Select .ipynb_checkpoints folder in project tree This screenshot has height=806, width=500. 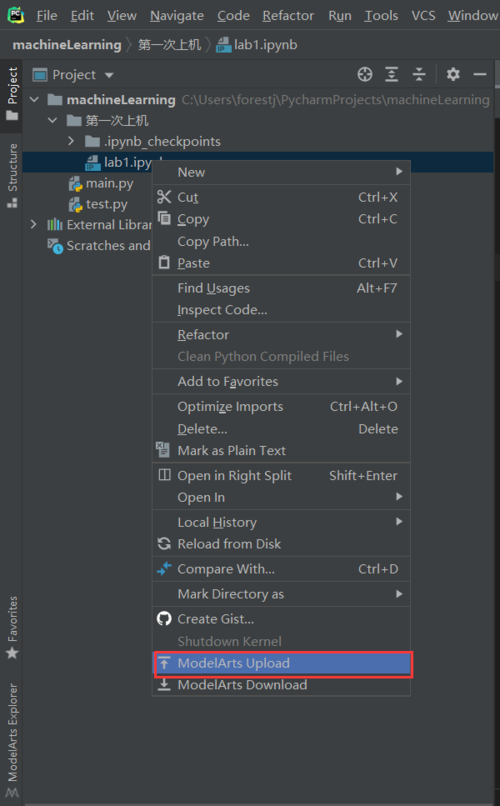point(162,141)
